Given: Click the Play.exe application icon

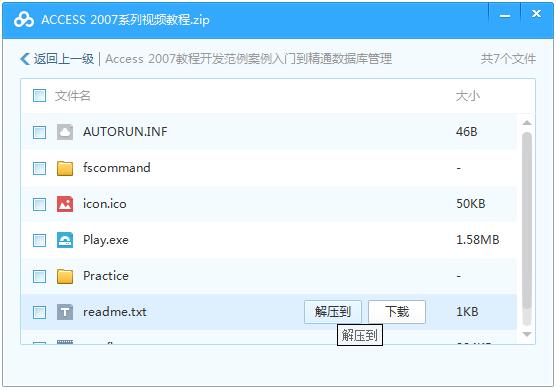Looking at the screenshot, I should click(65, 240).
